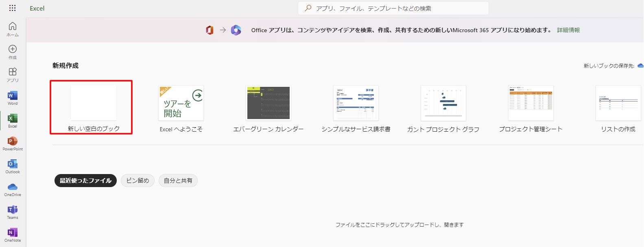644x247 pixels.
Task: Search apps, files, templates field
Action: pyautogui.click(x=393, y=8)
